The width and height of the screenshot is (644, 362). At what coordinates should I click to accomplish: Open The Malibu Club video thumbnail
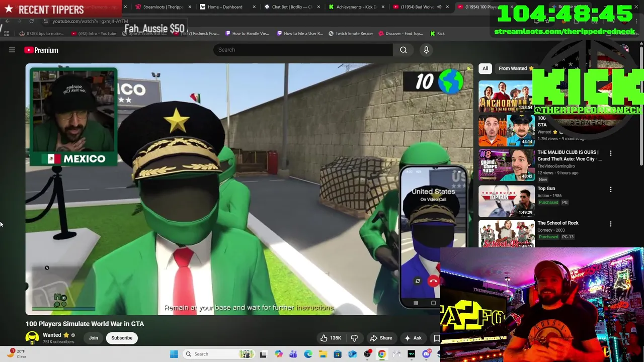pyautogui.click(x=506, y=165)
